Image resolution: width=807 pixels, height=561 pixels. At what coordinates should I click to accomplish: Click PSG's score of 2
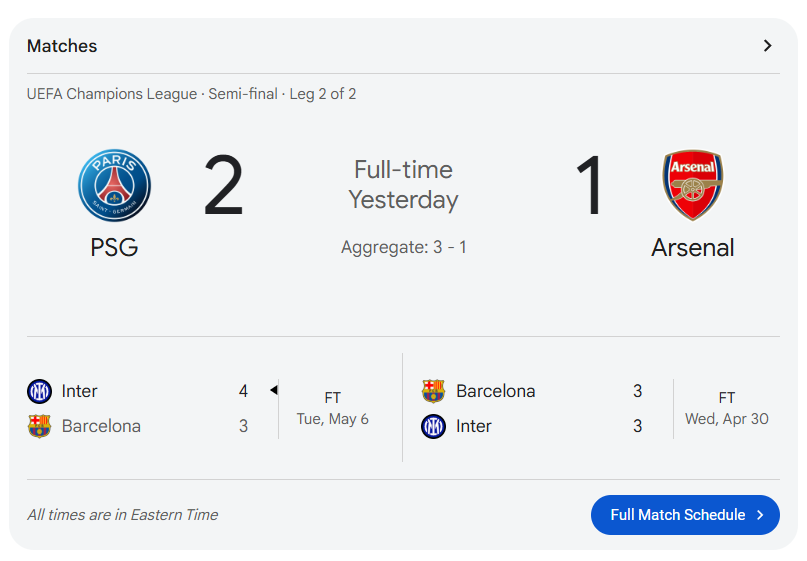[223, 185]
